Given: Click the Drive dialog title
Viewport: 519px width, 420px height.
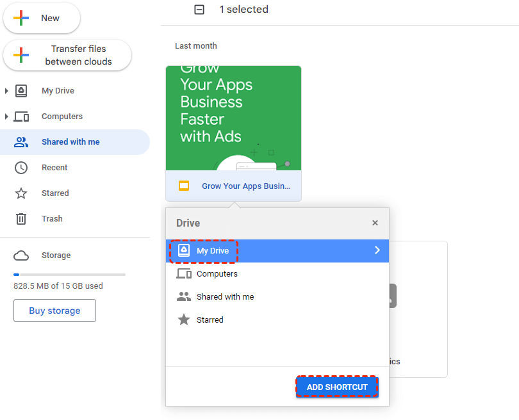Looking at the screenshot, I should [x=188, y=223].
